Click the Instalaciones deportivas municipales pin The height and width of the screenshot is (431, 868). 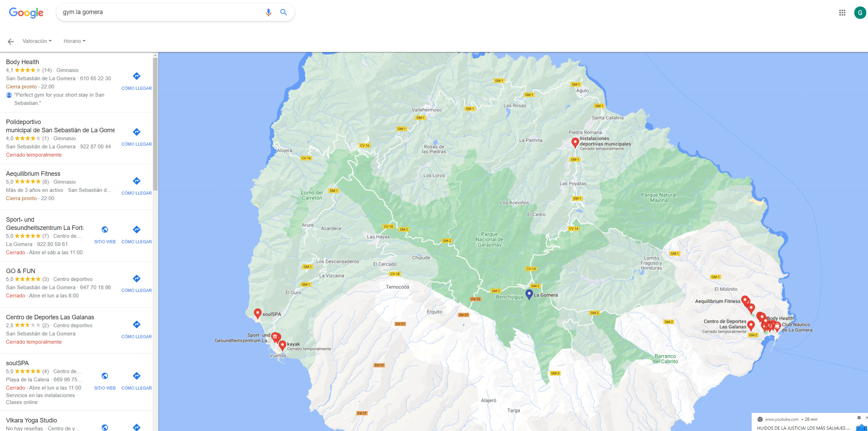click(575, 143)
